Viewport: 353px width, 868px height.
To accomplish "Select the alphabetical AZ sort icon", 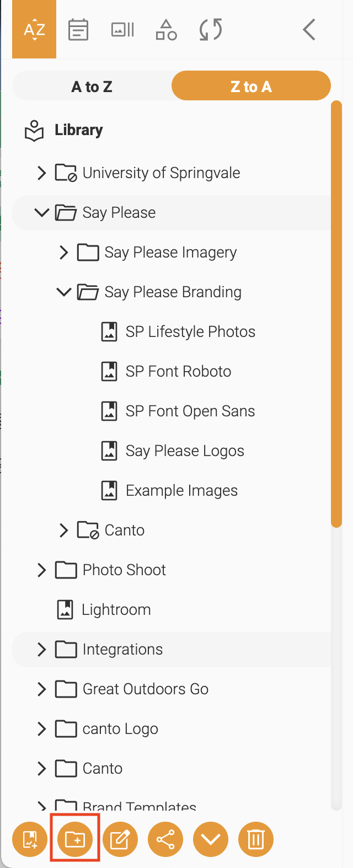I will click(34, 29).
